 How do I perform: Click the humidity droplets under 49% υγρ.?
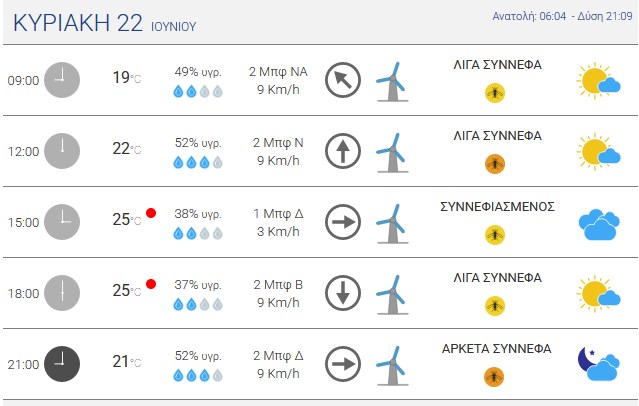[198, 91]
